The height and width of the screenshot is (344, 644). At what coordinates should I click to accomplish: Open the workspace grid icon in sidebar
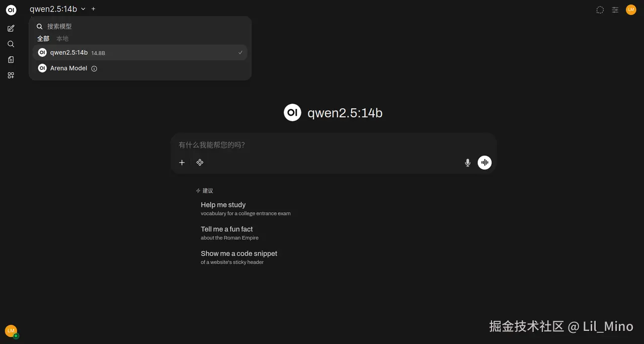11,75
